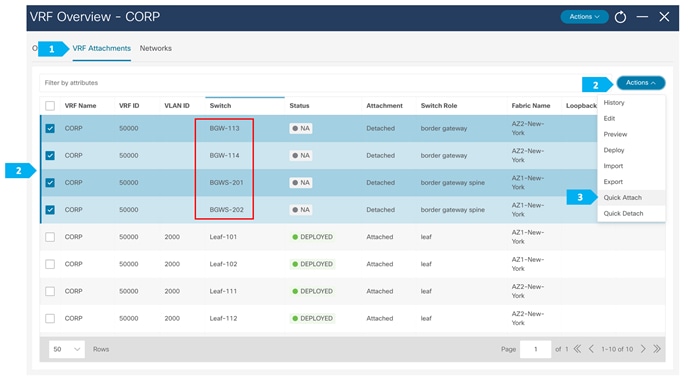696x379 pixels.
Task: Click the refresh icon in the header
Action: 620,17
